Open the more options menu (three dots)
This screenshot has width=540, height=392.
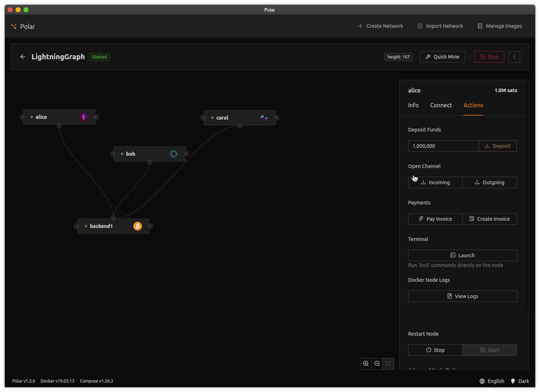pos(514,57)
